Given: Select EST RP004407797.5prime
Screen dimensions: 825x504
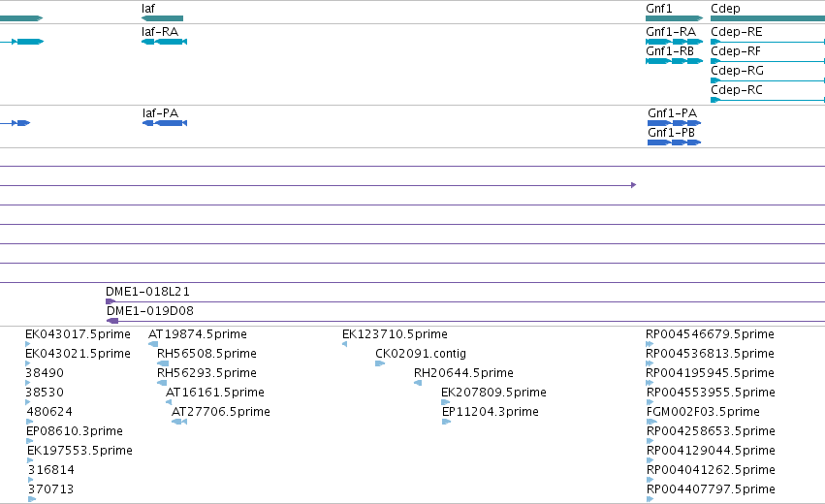Looking at the screenshot, I should [711, 489].
